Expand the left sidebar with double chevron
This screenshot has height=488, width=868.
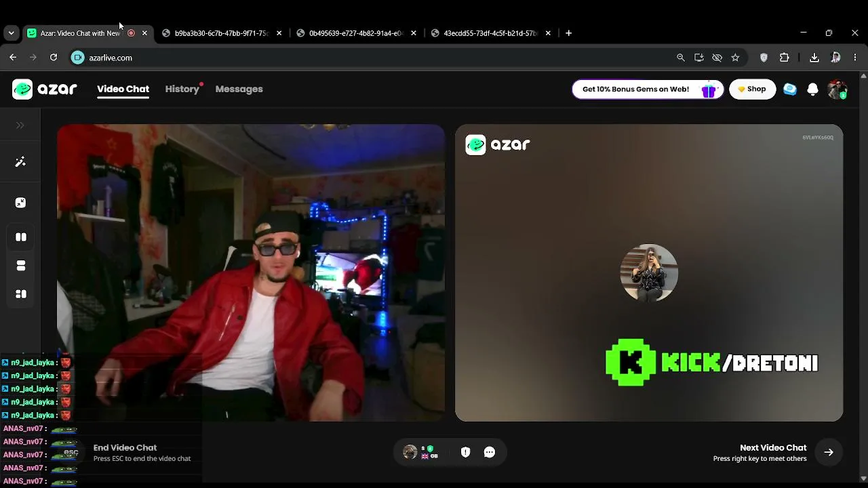20,125
